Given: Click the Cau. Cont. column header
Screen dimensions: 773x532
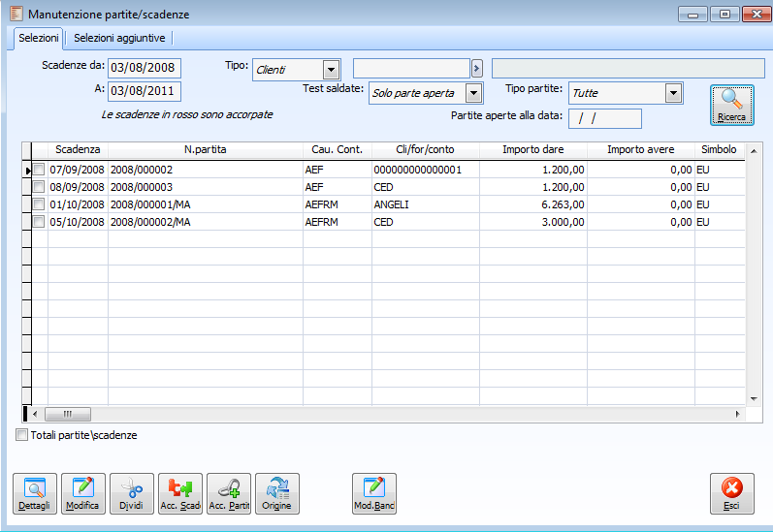Looking at the screenshot, I should coord(338,150).
